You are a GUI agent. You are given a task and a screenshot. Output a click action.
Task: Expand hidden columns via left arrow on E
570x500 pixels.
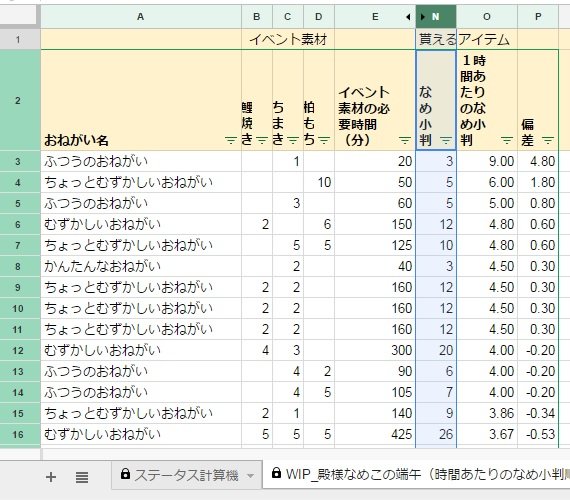tap(408, 17)
